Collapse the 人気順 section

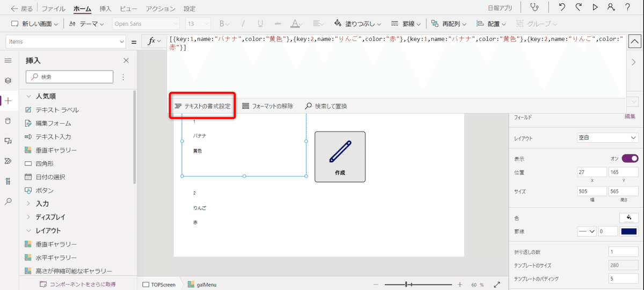[x=29, y=97]
